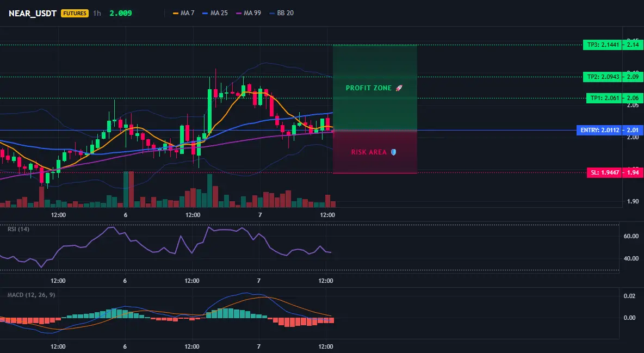This screenshot has width=644, height=353.
Task: Click the 2.14 axis tag beside TP3
Action: pyautogui.click(x=633, y=45)
